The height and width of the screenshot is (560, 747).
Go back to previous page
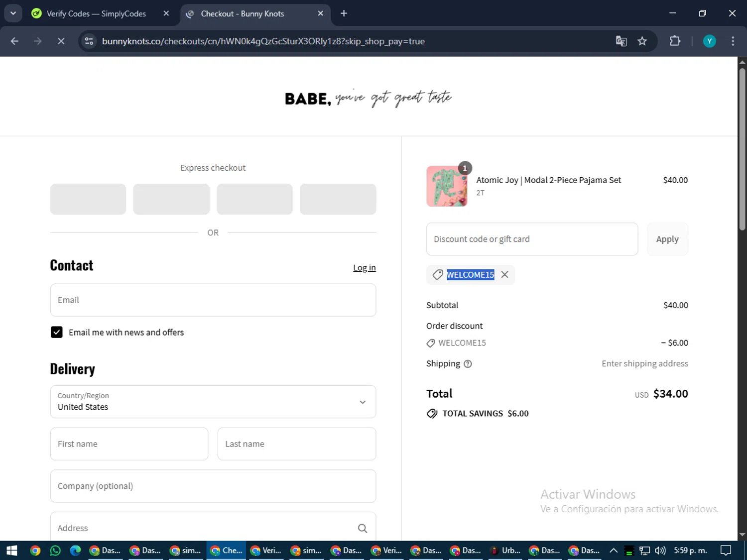(14, 41)
